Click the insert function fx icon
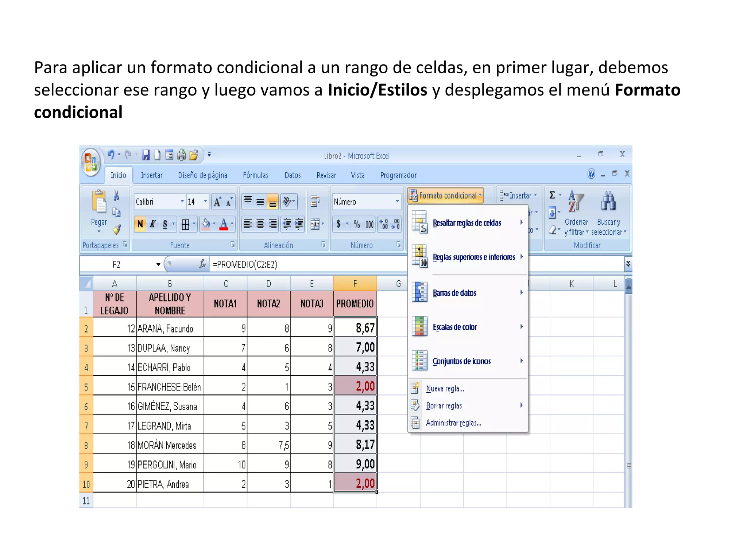Viewport: 747px width, 560px height. pyautogui.click(x=202, y=264)
